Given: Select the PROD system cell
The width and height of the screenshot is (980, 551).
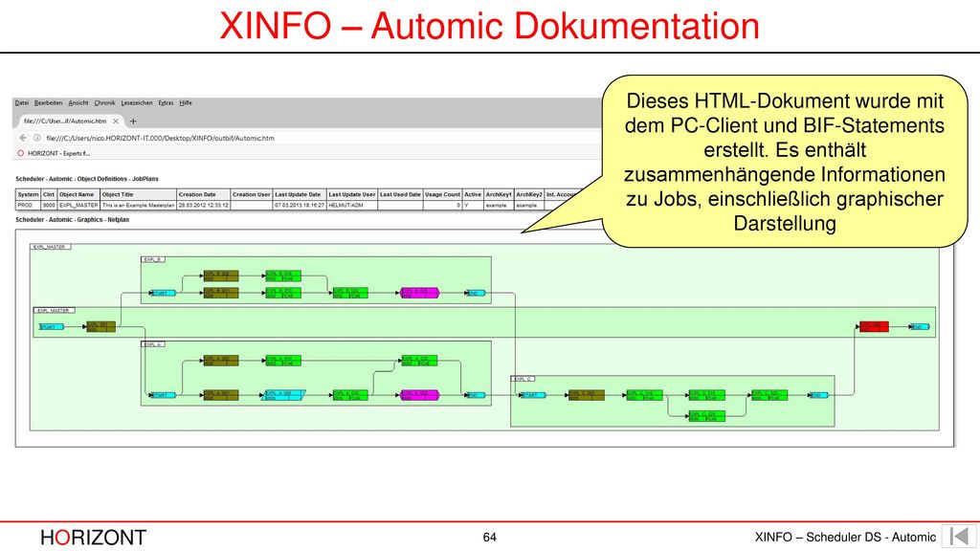Looking at the screenshot, I should click(x=28, y=205).
